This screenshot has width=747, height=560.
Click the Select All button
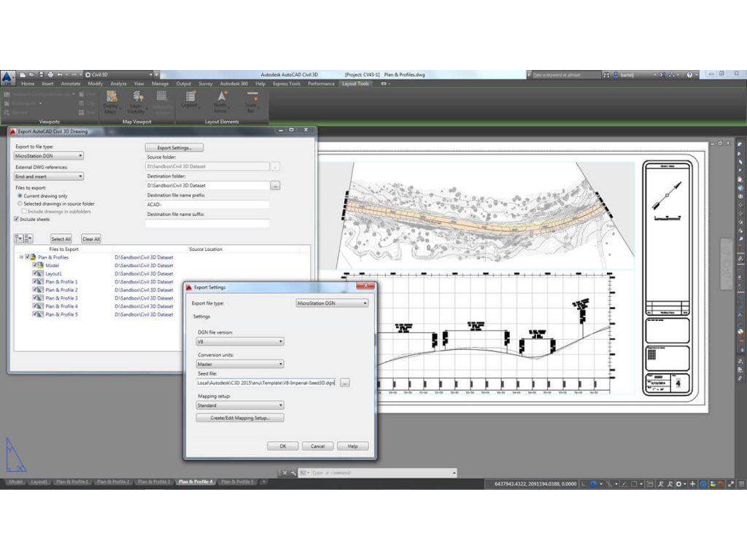point(61,239)
